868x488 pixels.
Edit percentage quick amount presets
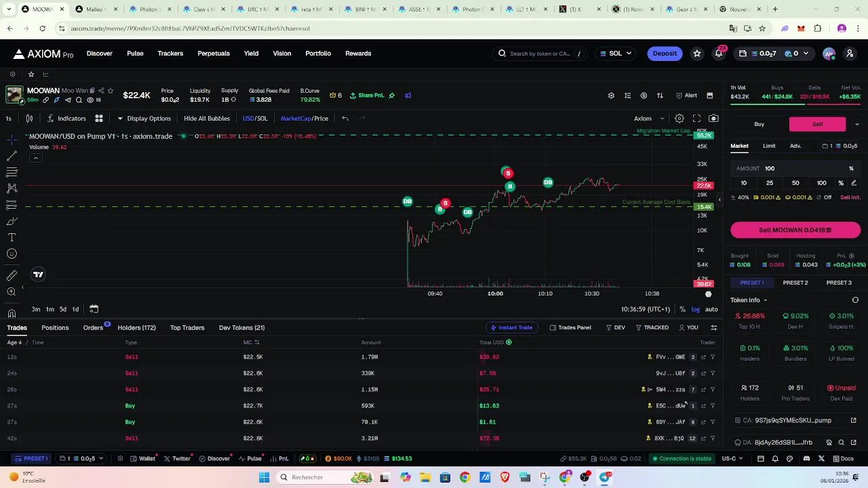tap(854, 183)
